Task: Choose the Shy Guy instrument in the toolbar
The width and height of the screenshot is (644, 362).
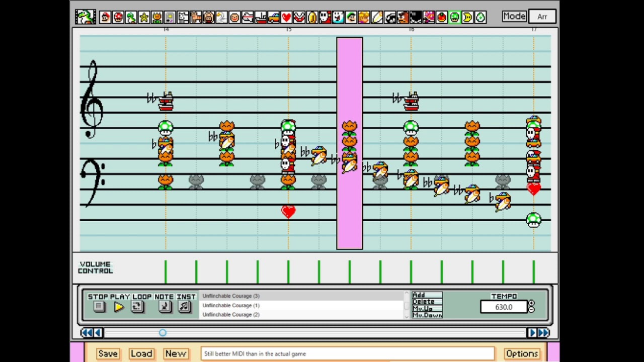Action: point(325,17)
